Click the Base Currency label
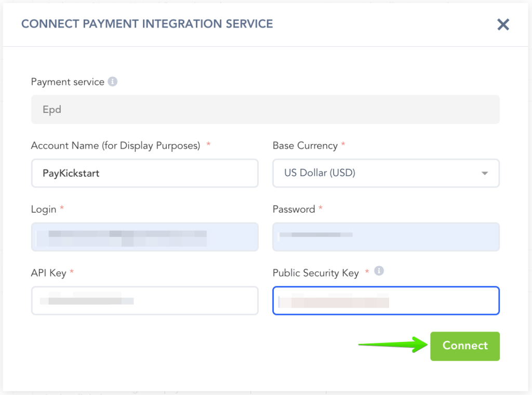This screenshot has height=395, width=532. [x=305, y=146]
